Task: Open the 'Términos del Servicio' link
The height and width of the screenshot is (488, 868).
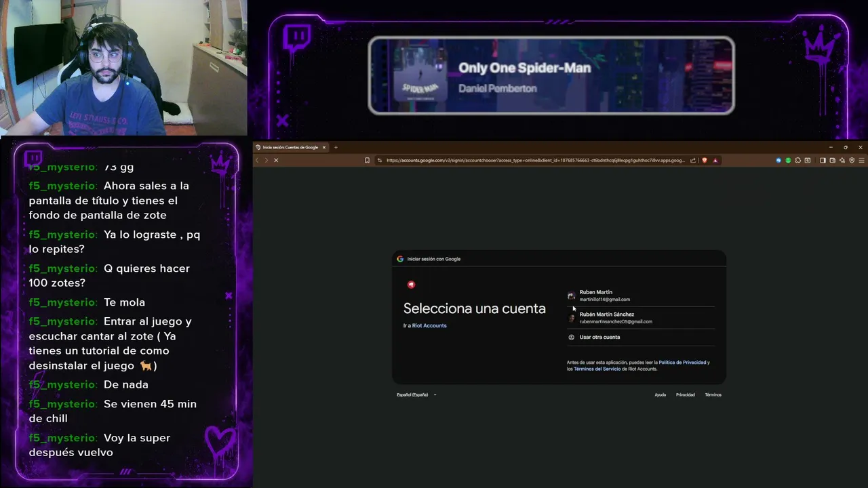Action: (597, 369)
